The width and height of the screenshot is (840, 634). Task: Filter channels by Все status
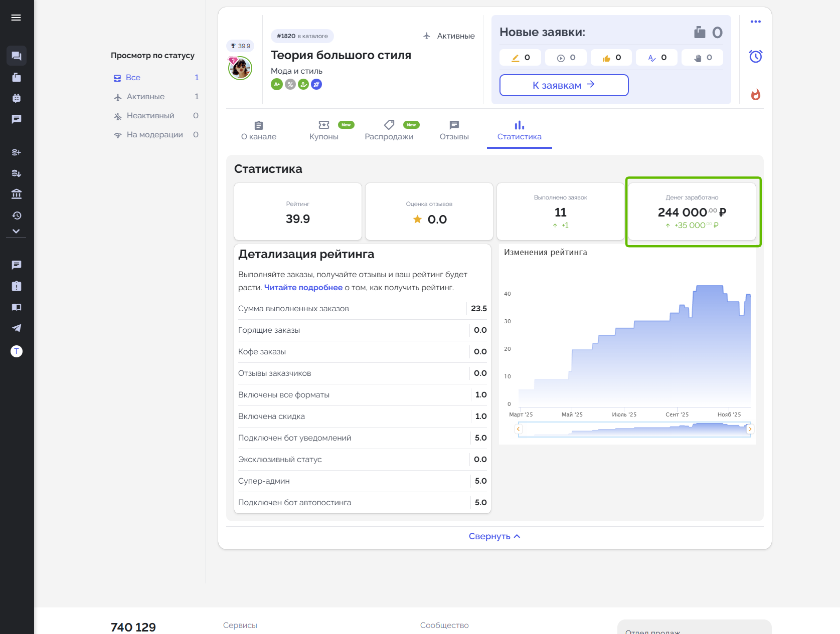(x=156, y=78)
